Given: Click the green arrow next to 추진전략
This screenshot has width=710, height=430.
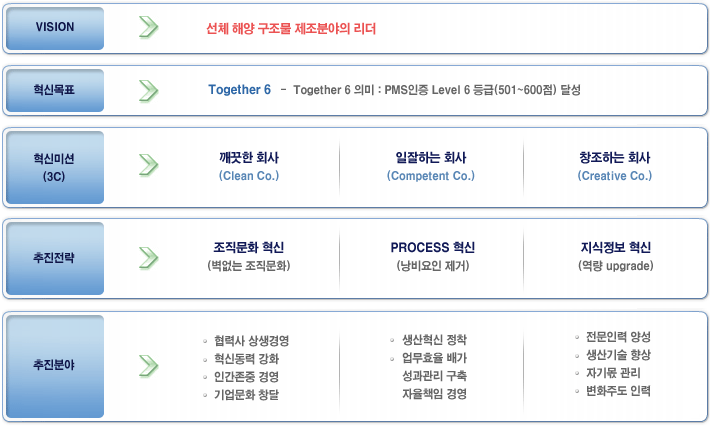Looking at the screenshot, I should click(149, 258).
